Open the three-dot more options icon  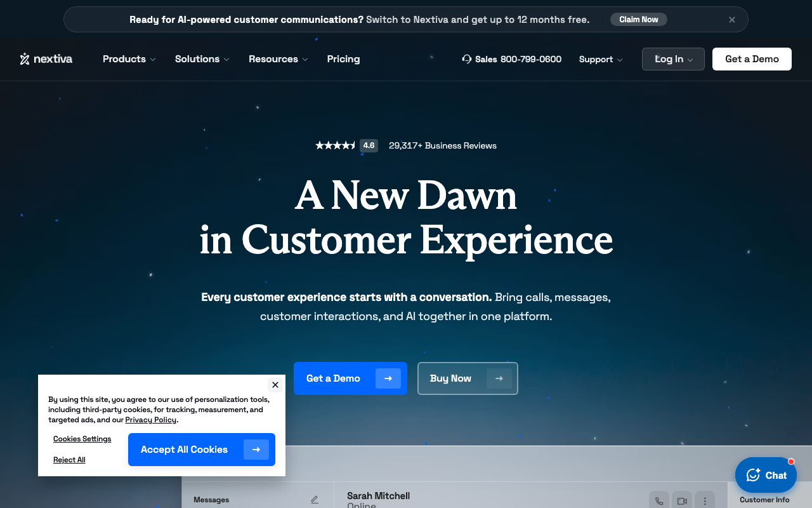click(x=705, y=501)
